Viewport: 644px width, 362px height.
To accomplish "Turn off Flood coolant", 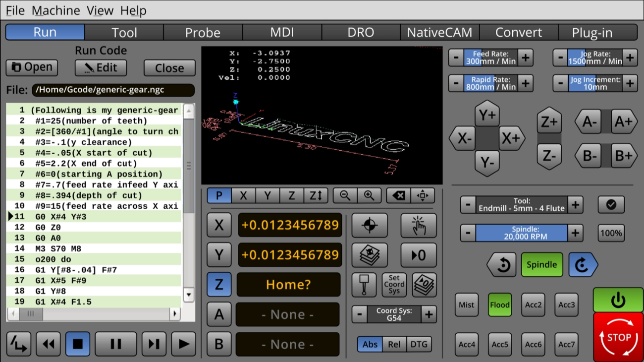I will click(499, 304).
